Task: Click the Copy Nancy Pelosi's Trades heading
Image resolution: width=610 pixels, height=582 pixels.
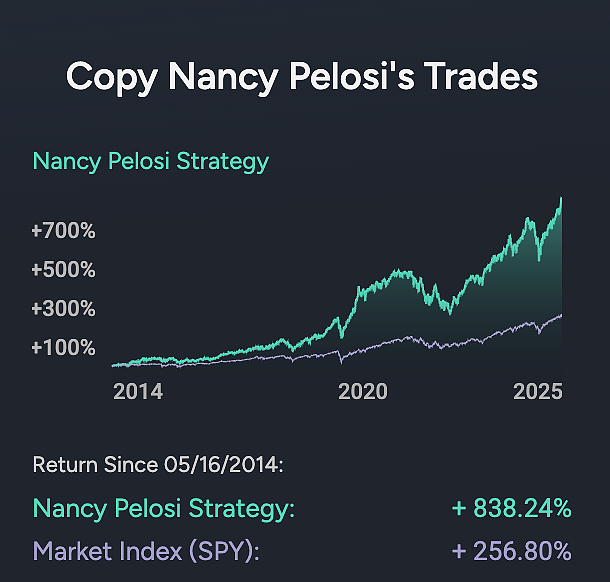Action: coord(302,77)
